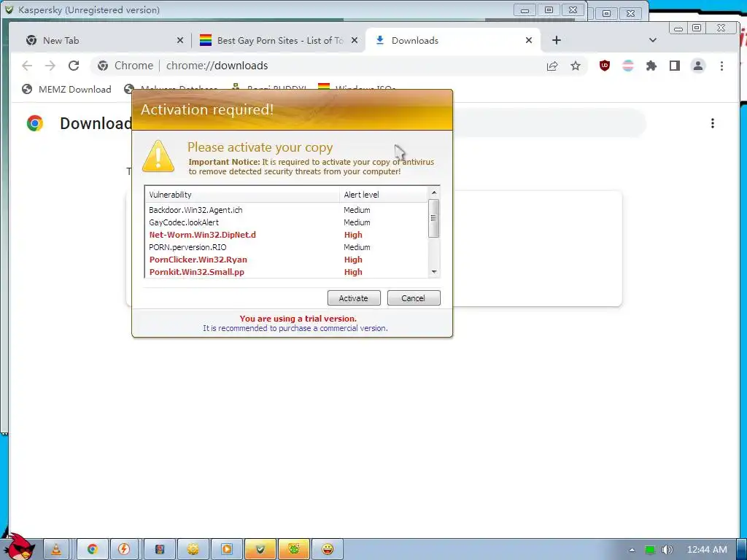The width and height of the screenshot is (747, 560).
Task: Open the striped flag extension icon
Action: (x=628, y=66)
